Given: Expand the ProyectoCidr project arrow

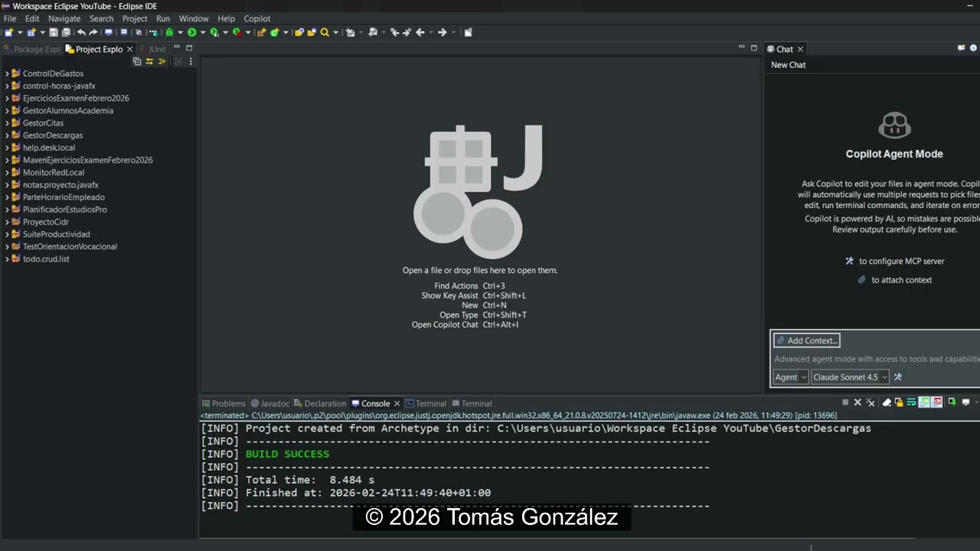Looking at the screenshot, I should point(7,222).
